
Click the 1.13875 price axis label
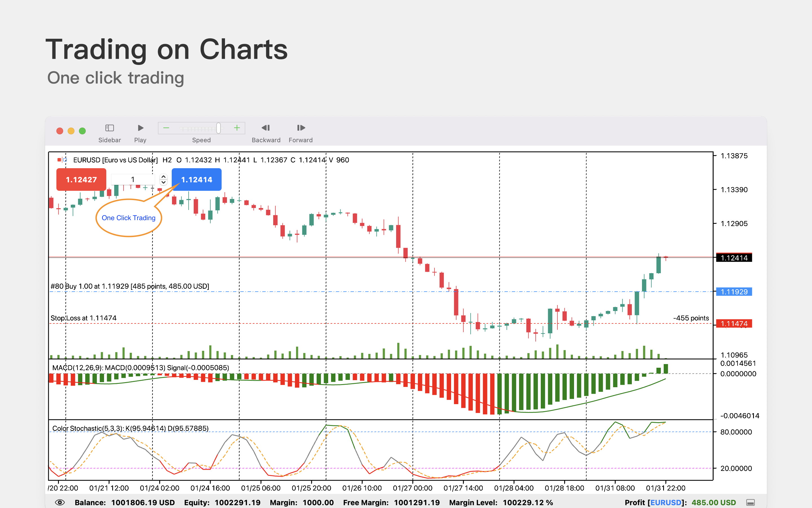[734, 156]
